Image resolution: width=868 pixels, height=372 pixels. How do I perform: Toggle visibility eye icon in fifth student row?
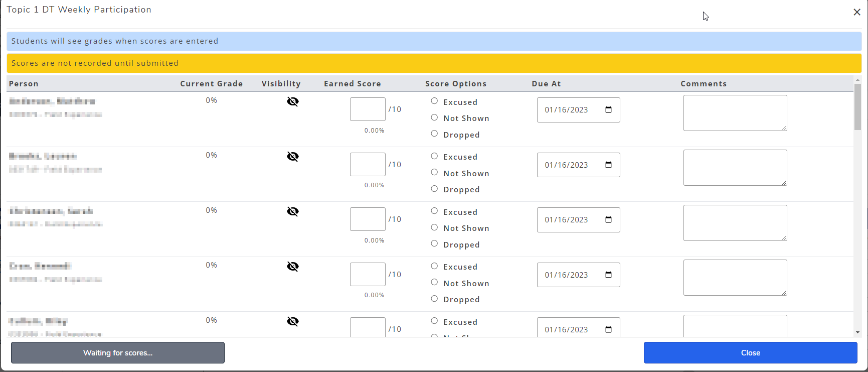click(293, 321)
